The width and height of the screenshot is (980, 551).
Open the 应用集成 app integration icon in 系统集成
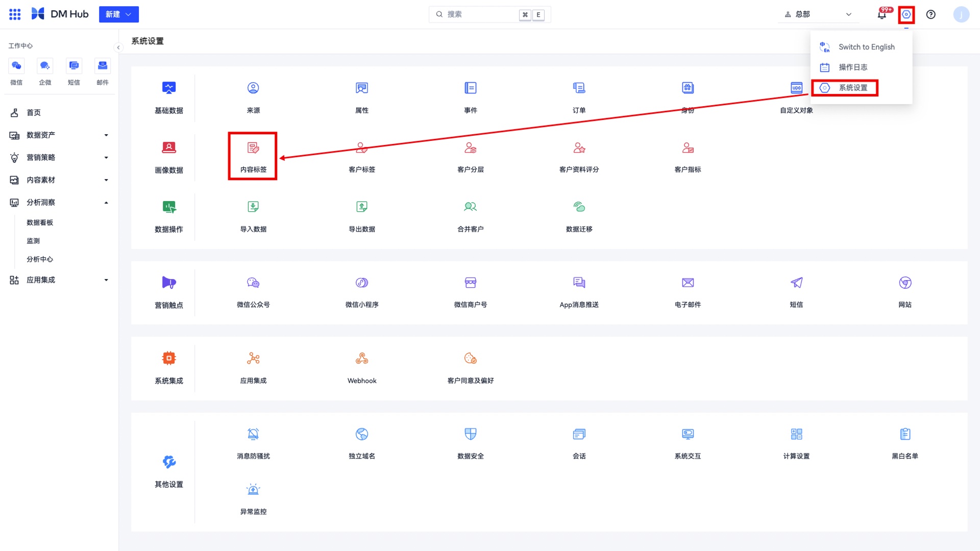pyautogui.click(x=253, y=359)
